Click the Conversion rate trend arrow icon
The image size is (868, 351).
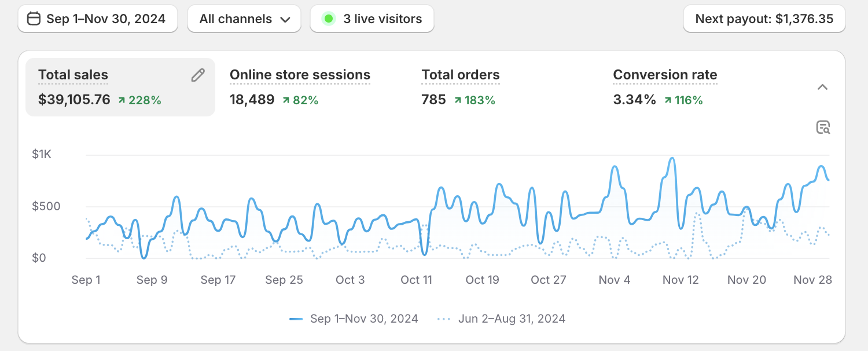click(668, 100)
